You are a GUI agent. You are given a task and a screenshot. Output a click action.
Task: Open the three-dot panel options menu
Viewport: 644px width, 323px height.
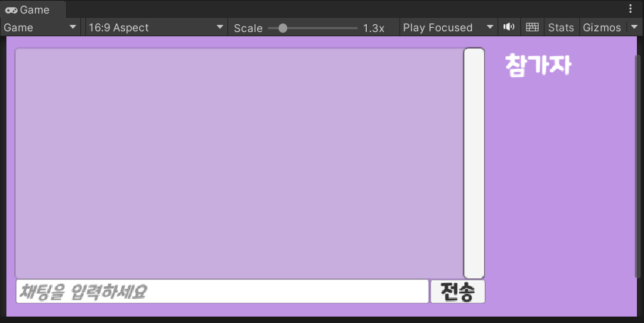[630, 9]
